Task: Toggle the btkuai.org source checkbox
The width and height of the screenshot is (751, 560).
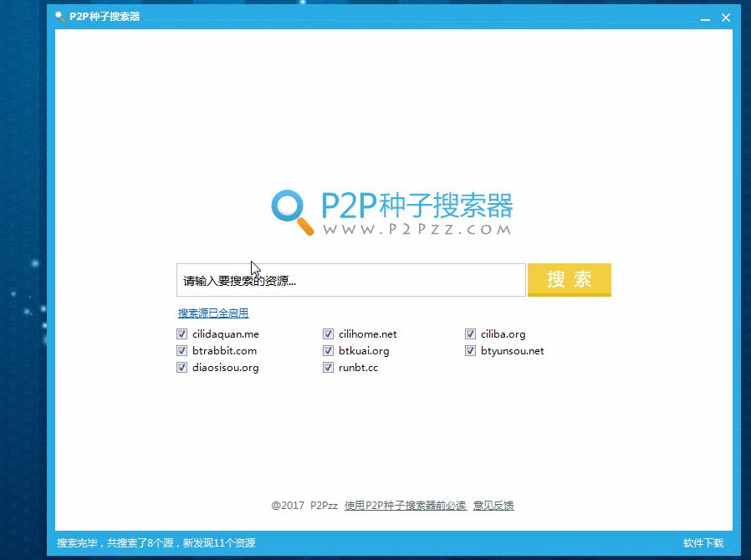Action: (328, 350)
